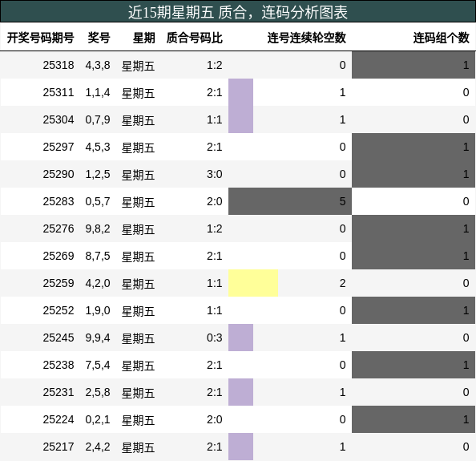The width and height of the screenshot is (476, 461).
Task: Select the 质合号码比 column header
Action: click(194, 38)
